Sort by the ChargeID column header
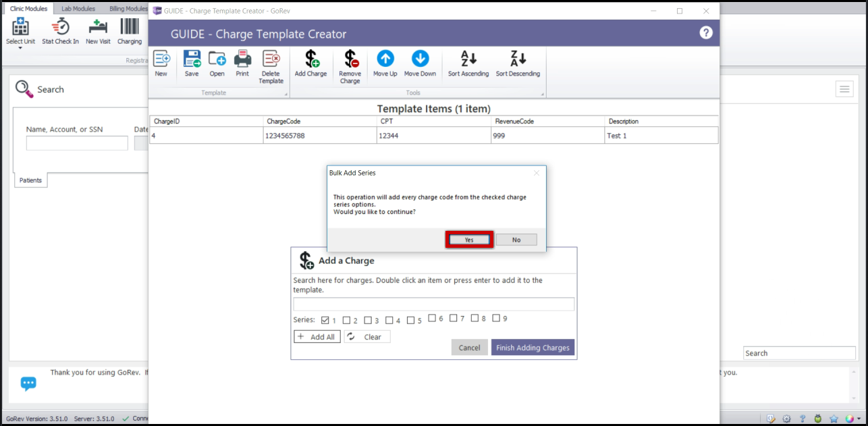The image size is (868, 426). [207, 122]
